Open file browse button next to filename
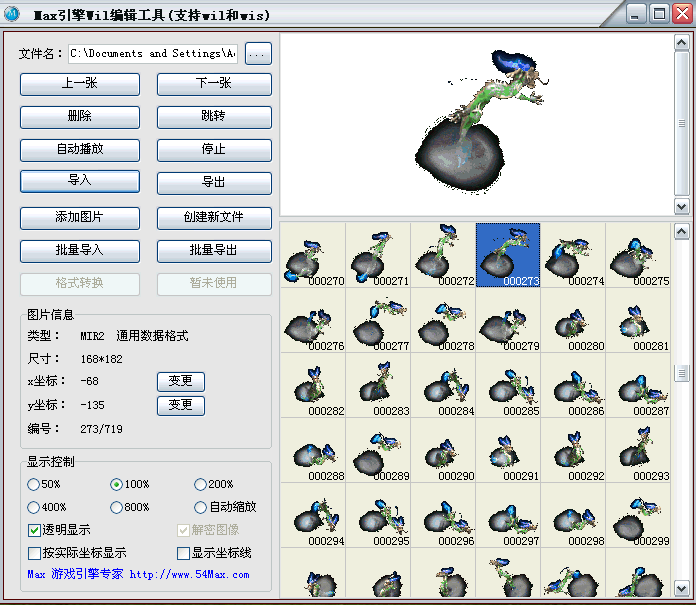Image resolution: width=696 pixels, height=605 pixels. (x=258, y=54)
